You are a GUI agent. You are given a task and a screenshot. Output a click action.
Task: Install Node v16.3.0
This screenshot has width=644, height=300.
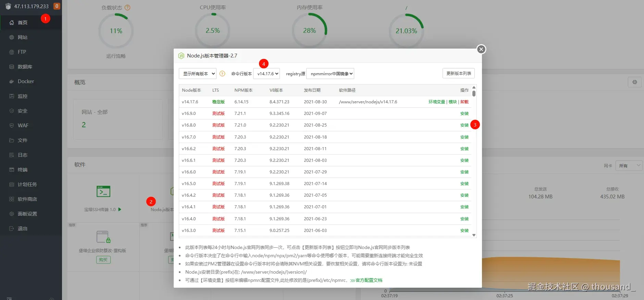(465, 231)
